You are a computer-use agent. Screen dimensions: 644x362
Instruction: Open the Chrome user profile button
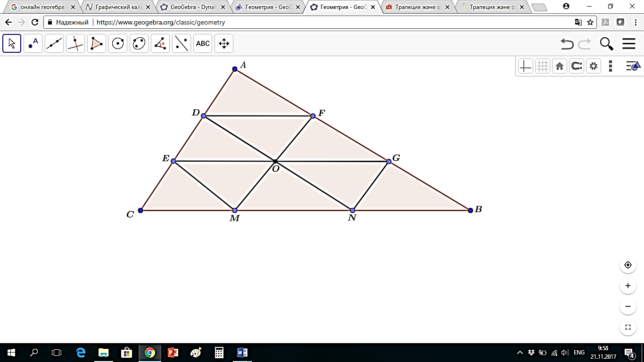pos(566,6)
